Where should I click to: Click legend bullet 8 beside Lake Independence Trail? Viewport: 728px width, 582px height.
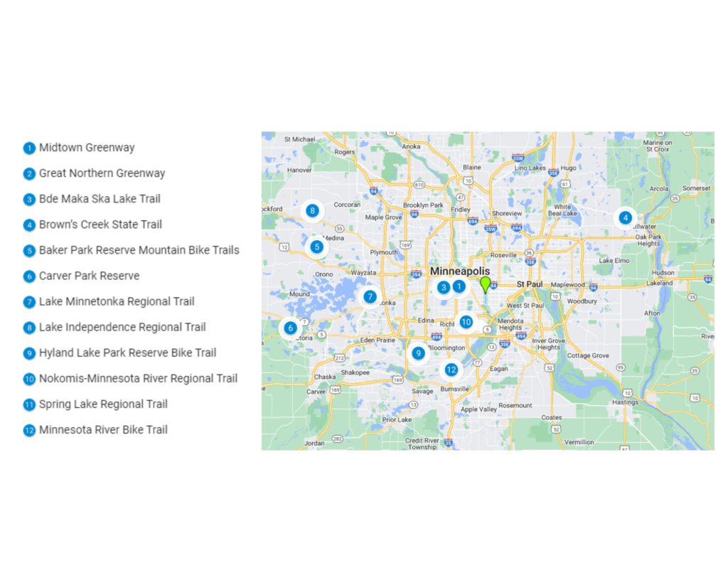point(29,328)
